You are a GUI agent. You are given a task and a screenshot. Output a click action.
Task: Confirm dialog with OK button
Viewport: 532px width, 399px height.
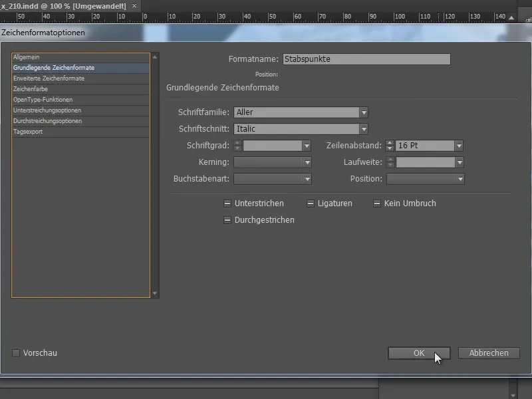tap(419, 353)
